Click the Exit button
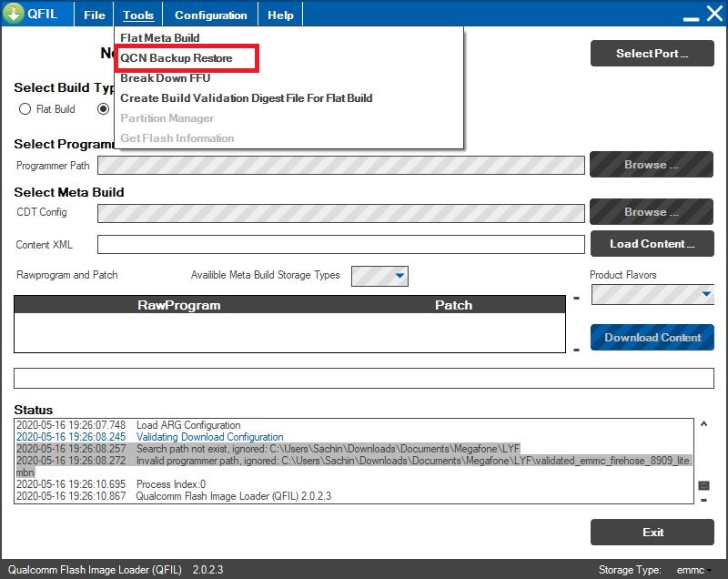This screenshot has width=728, height=579. pos(652,532)
